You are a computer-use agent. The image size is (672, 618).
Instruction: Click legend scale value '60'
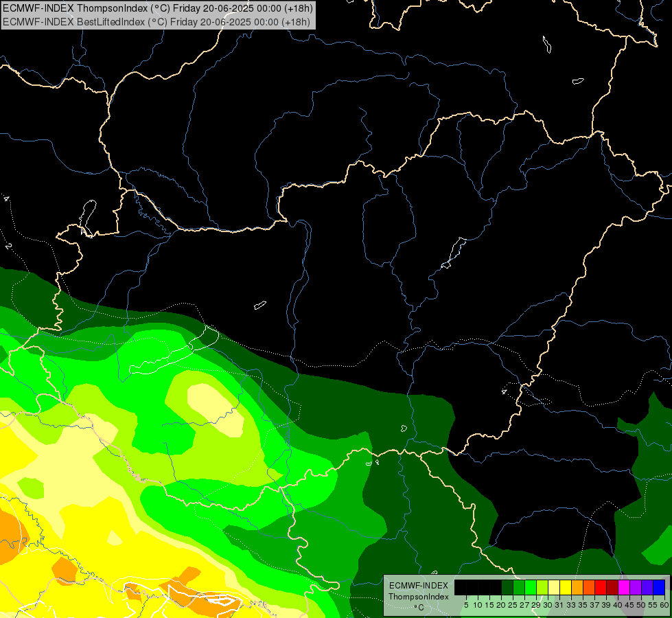664,605
